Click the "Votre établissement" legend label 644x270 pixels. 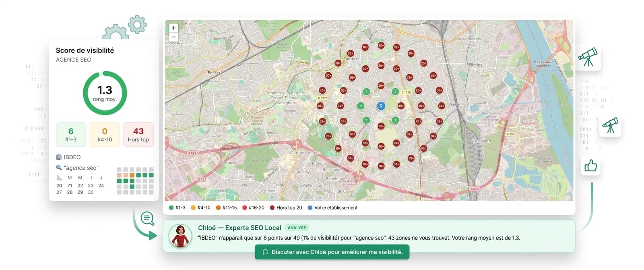click(x=336, y=208)
